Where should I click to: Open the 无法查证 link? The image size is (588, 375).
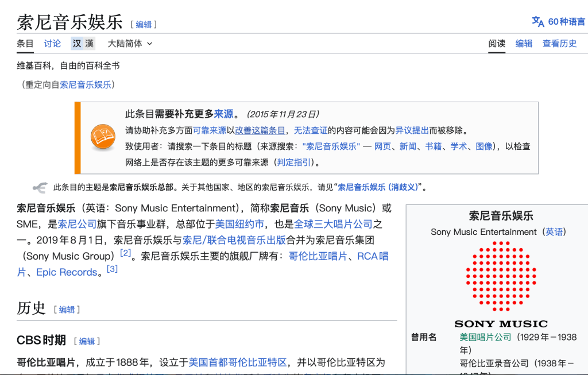point(311,130)
